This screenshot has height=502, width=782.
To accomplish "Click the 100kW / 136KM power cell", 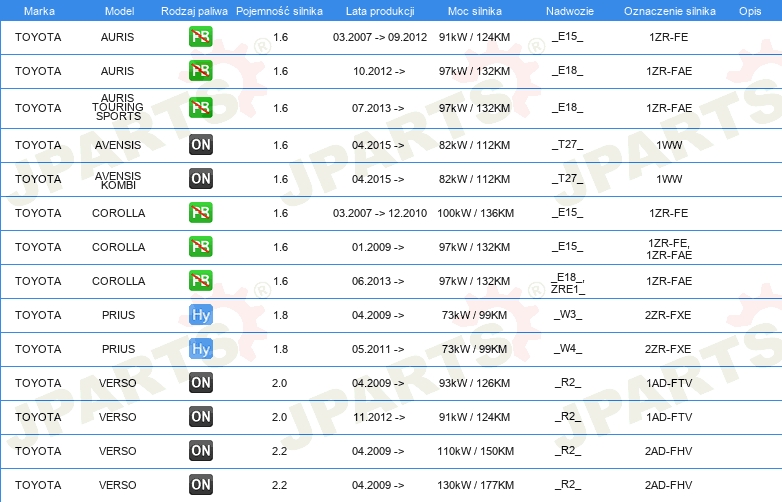I will click(x=475, y=213).
